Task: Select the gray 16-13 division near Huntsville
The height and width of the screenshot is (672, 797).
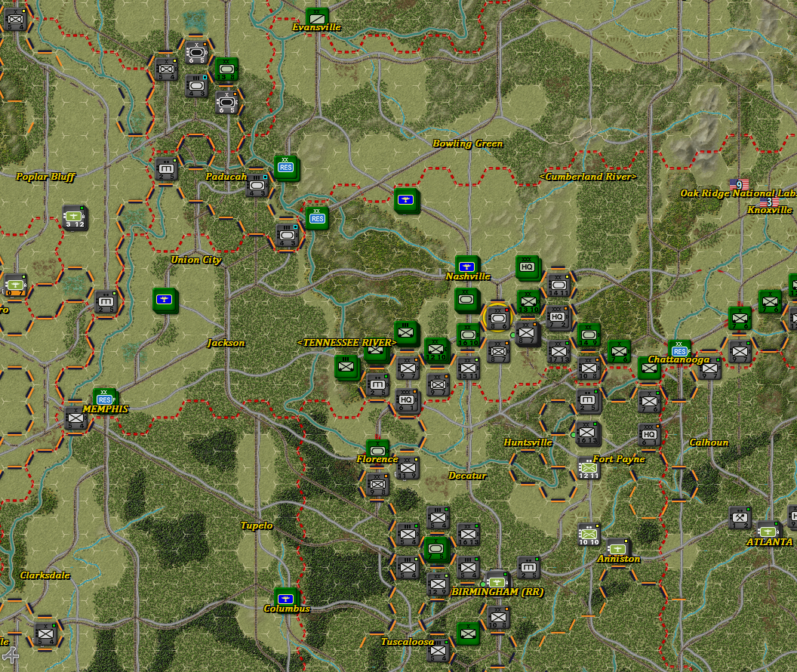Action: (586, 433)
